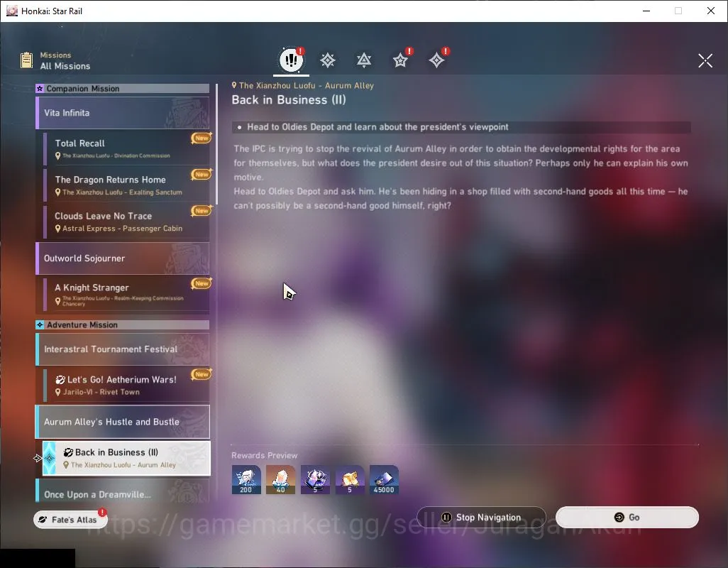The width and height of the screenshot is (728, 568).
Task: Click the arrow icon inside the Go button
Action: (x=619, y=518)
